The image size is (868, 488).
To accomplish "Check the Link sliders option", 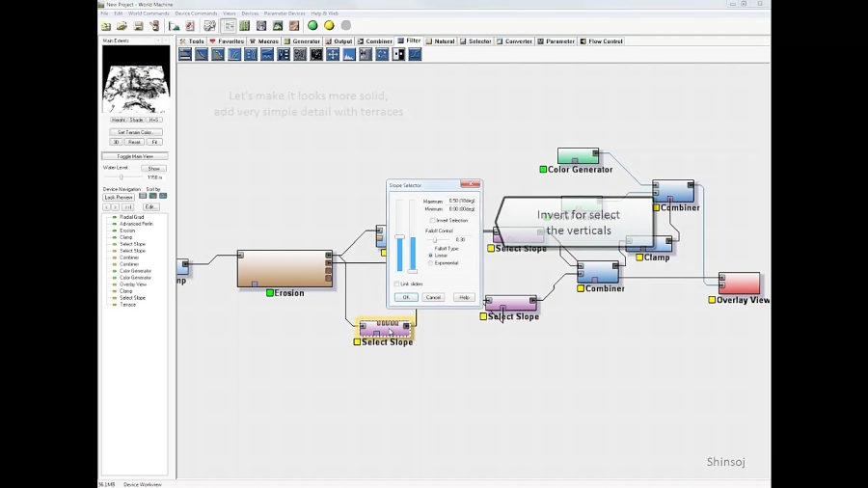I will pos(396,284).
